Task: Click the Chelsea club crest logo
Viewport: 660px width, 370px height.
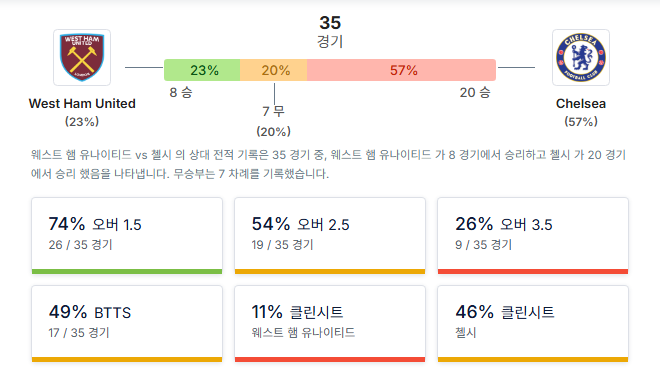Action: tap(581, 57)
